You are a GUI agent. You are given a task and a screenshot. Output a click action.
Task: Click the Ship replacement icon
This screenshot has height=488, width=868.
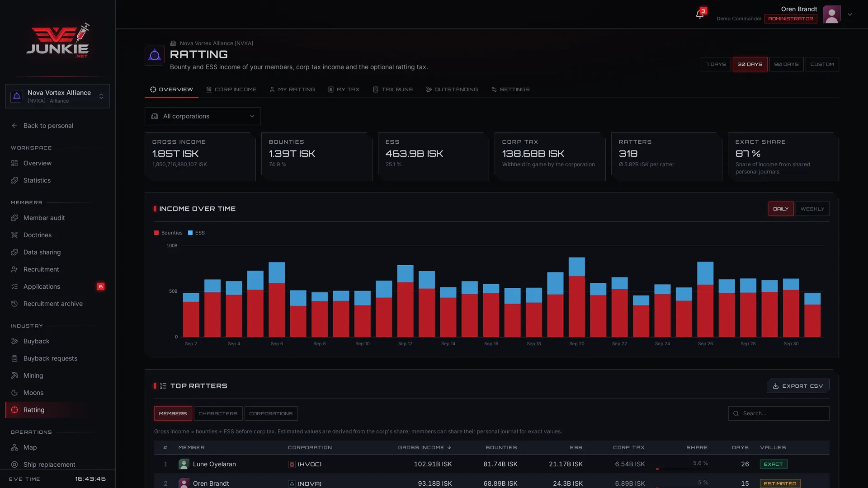click(x=14, y=465)
